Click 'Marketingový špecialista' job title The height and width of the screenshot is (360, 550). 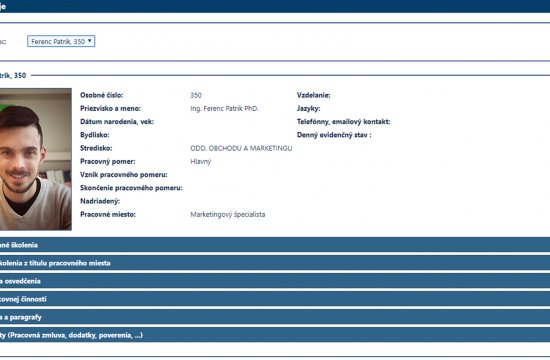coord(228,214)
